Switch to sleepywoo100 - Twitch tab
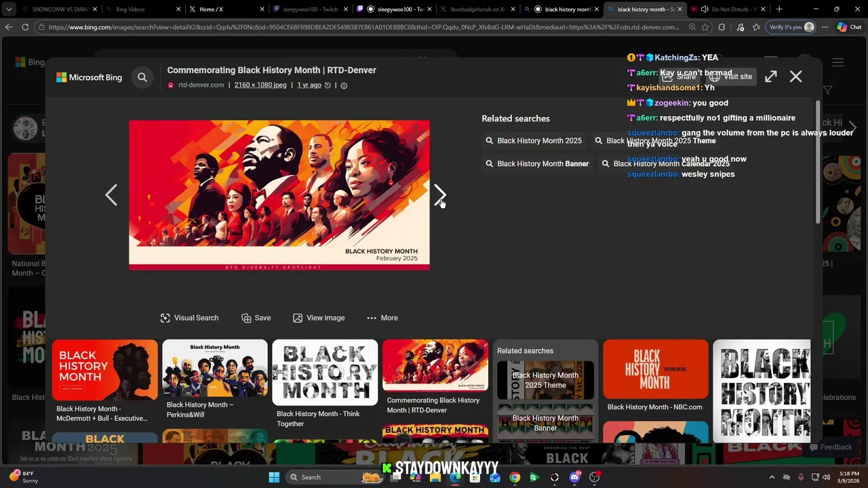 [310, 9]
